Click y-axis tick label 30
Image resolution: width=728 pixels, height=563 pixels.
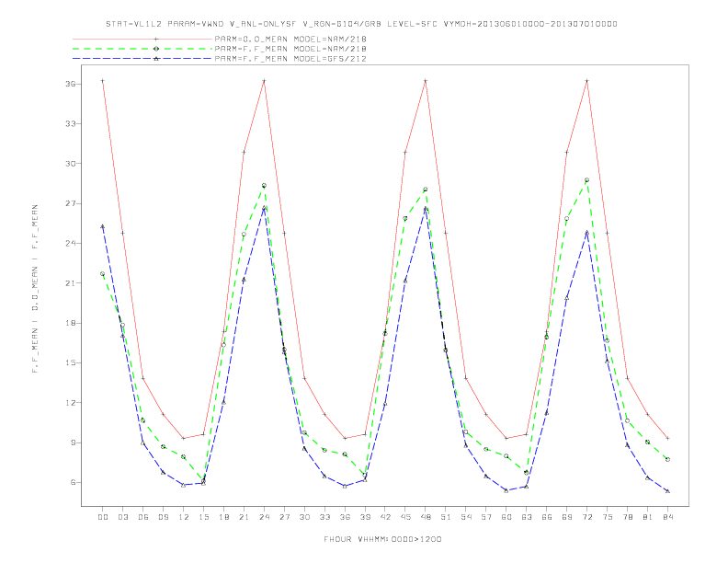tap(71, 164)
